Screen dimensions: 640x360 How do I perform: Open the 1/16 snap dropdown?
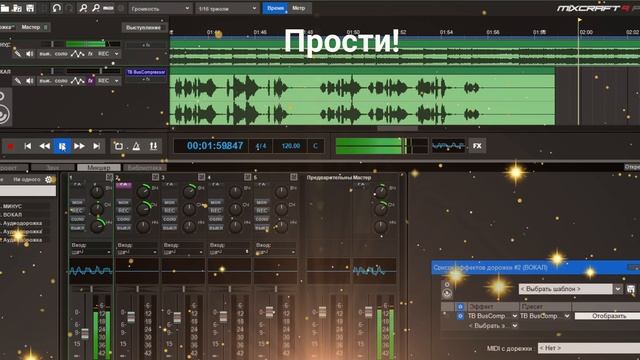[227, 8]
